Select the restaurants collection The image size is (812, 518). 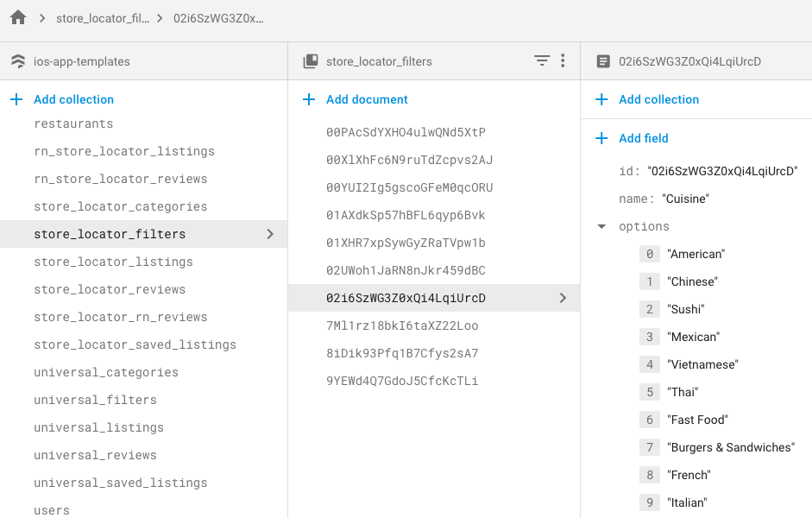(74, 123)
